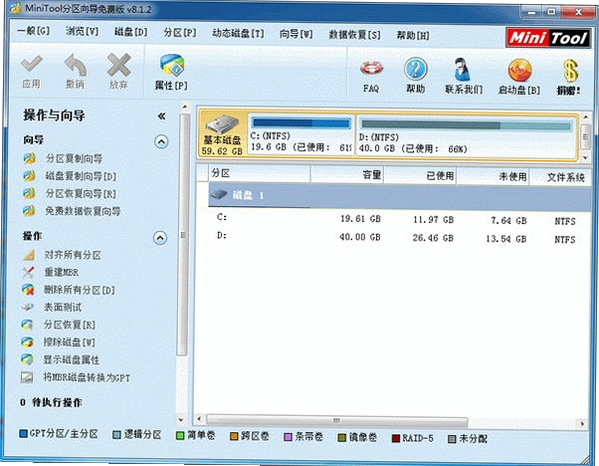
Task: Open the 磁盘[D] menu
Action: (131, 32)
